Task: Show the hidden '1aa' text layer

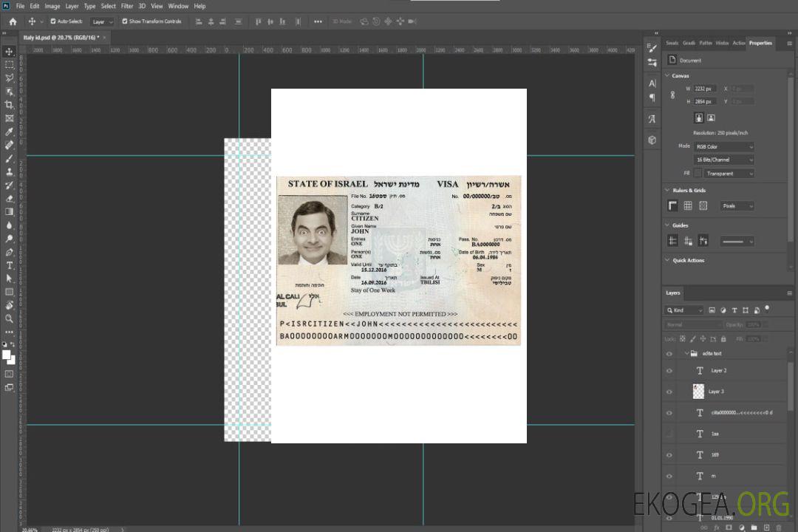Action: point(669,434)
